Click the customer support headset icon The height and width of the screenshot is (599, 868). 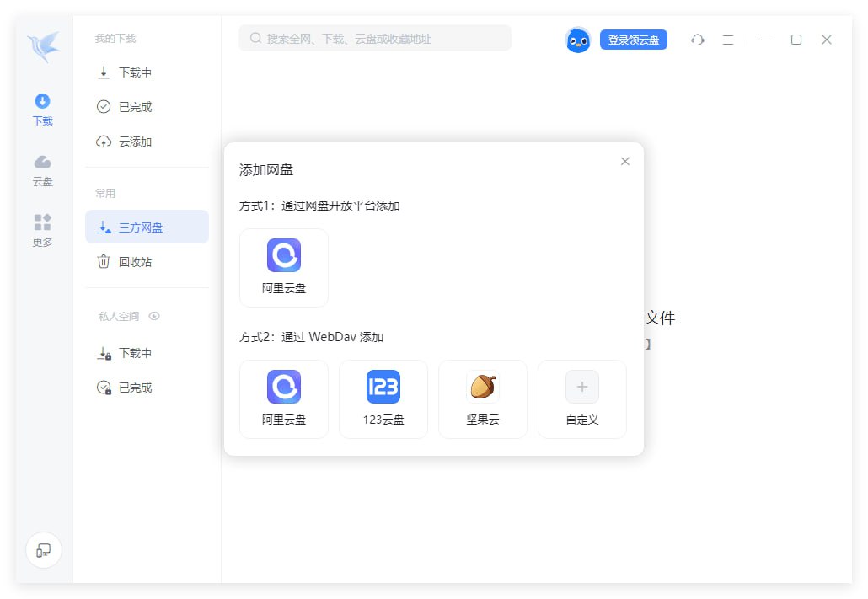(x=698, y=40)
